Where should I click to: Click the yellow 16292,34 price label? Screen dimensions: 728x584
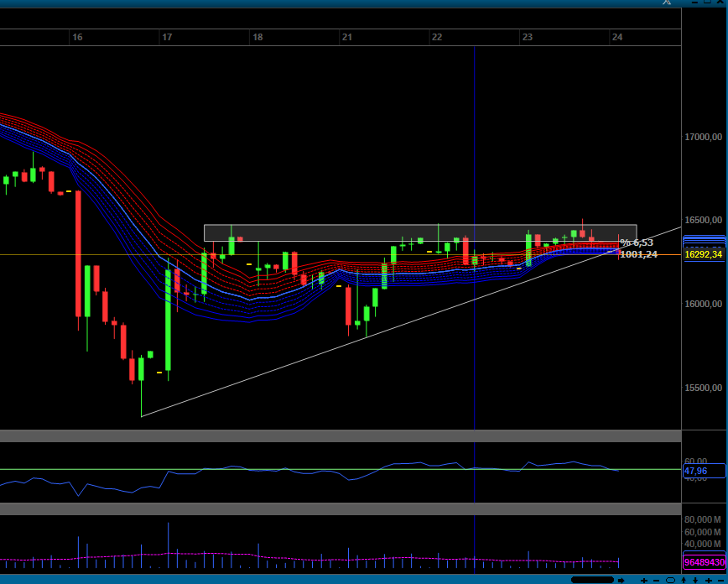(x=704, y=254)
